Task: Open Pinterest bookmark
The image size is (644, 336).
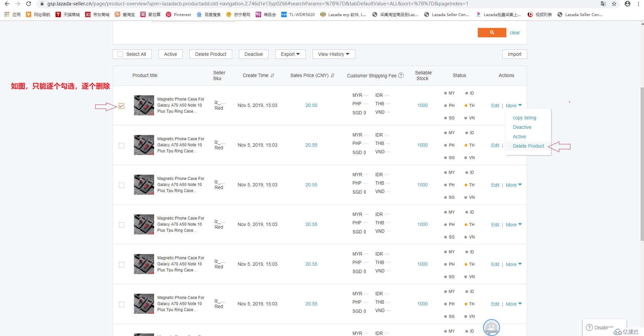Action: pos(178,14)
